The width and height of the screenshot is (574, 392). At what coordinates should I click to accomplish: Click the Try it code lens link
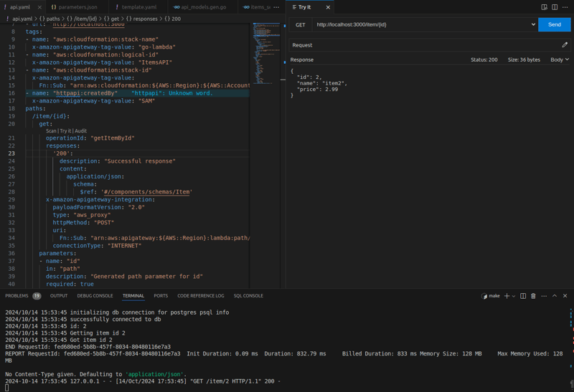pyautogui.click(x=65, y=131)
